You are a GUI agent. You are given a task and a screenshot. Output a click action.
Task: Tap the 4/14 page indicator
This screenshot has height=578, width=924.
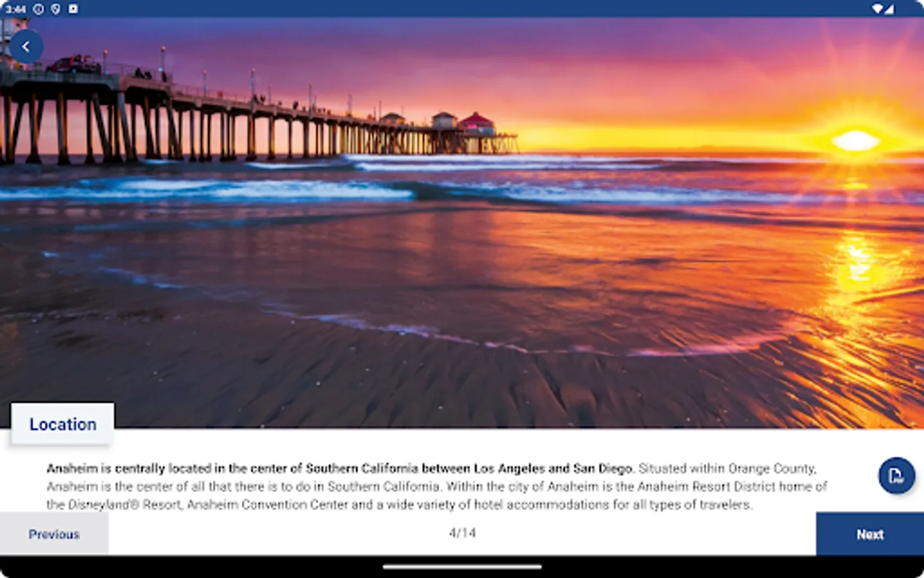pyautogui.click(x=461, y=532)
